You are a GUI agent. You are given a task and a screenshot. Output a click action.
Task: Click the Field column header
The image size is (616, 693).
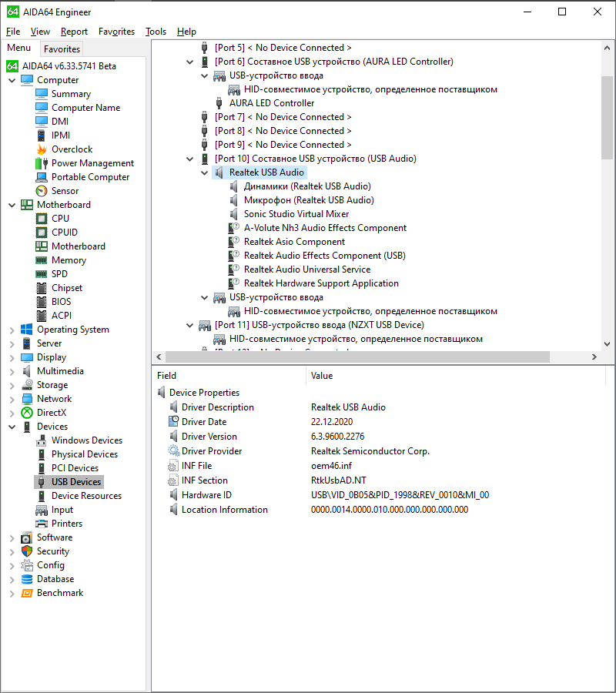pyautogui.click(x=229, y=376)
